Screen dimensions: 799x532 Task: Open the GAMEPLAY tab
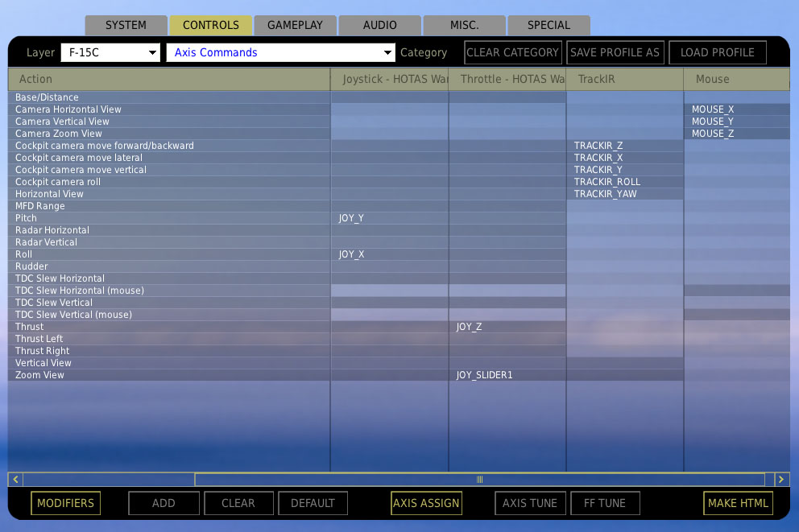pyautogui.click(x=295, y=26)
